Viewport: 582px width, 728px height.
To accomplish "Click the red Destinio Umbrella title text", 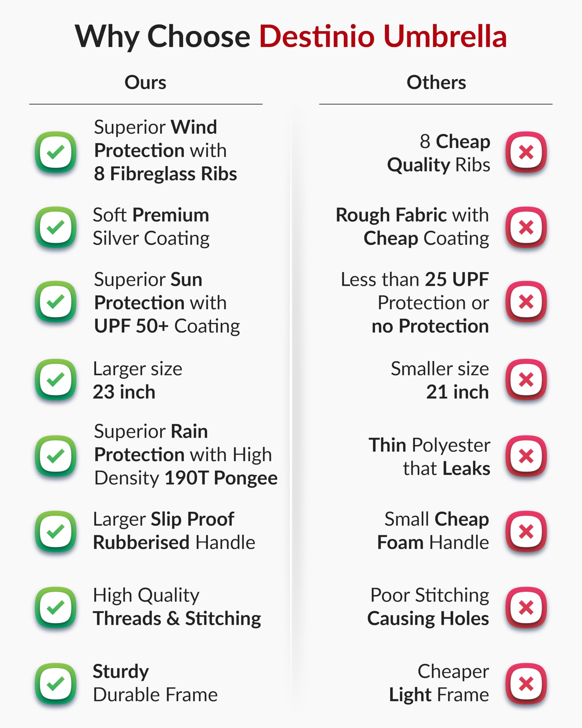I will [x=383, y=36].
